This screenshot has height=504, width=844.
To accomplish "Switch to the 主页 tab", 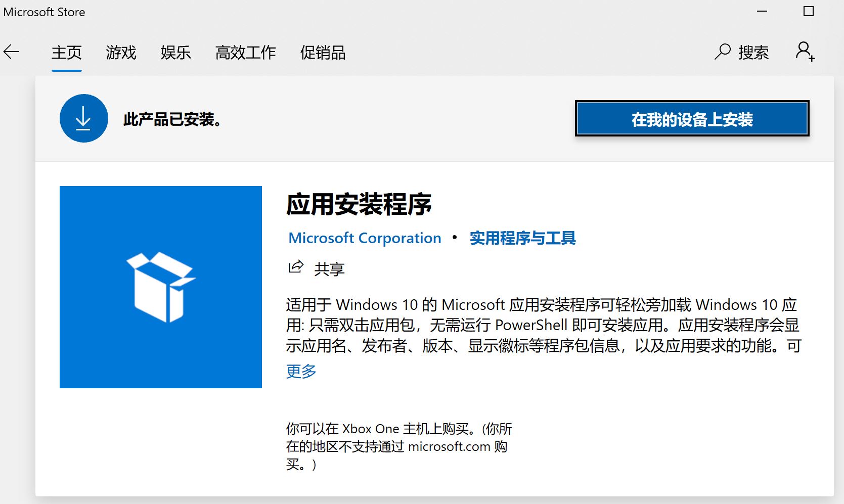I will 67,53.
